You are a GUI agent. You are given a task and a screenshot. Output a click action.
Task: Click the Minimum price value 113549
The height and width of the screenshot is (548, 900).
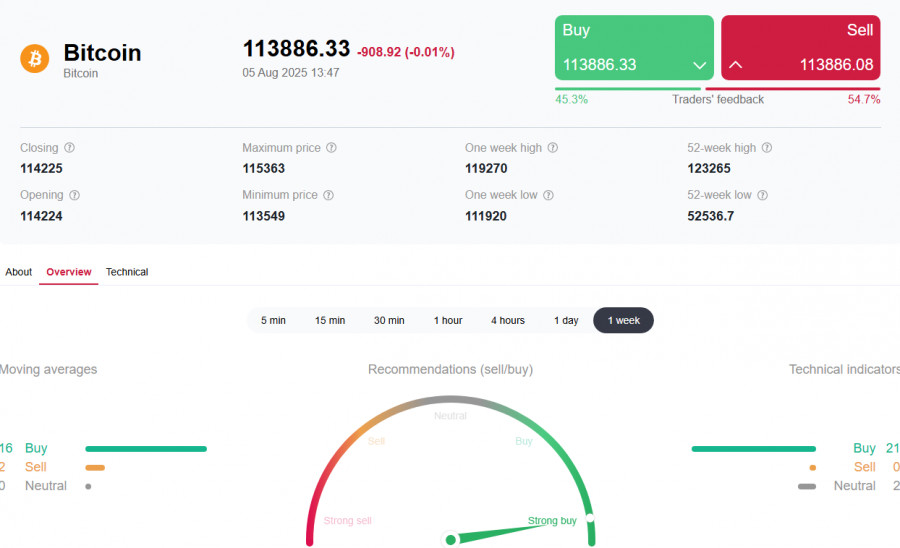point(263,216)
